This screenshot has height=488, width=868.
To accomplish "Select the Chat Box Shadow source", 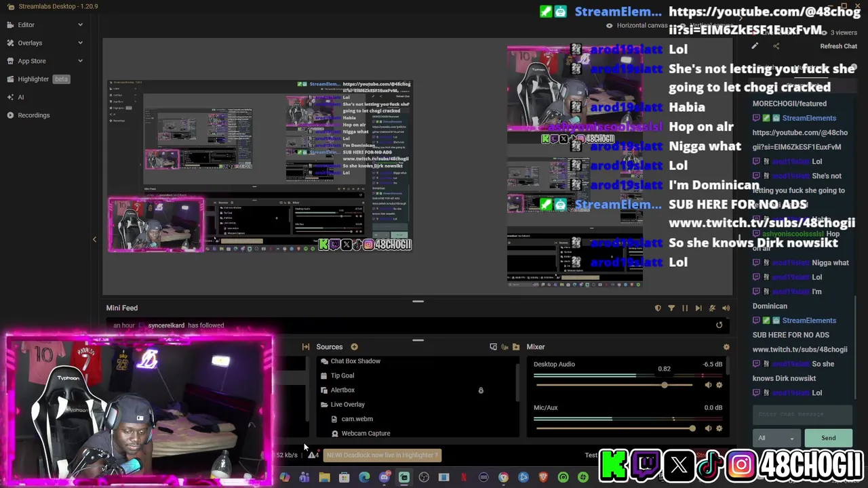I will coord(355,361).
